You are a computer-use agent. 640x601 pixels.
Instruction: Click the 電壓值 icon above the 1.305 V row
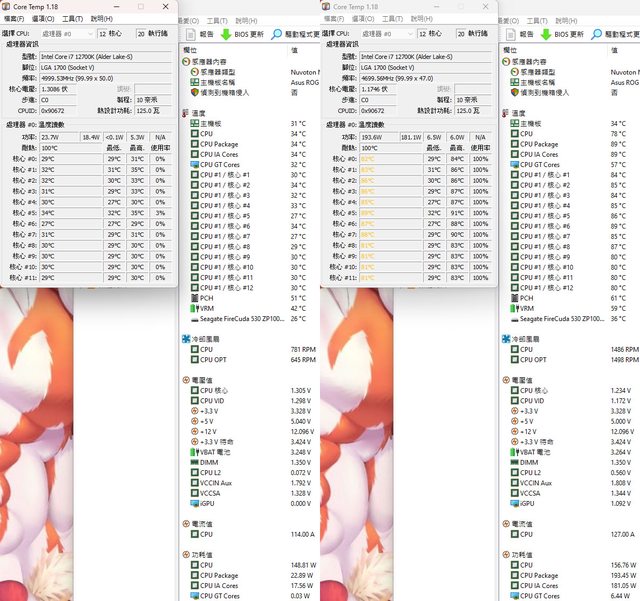click(187, 380)
